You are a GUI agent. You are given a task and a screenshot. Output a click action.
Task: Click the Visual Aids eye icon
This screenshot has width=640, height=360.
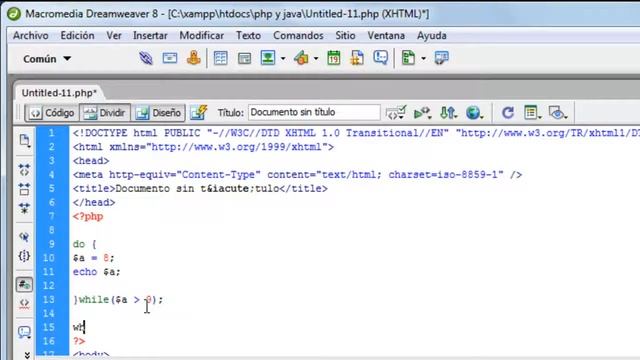pyautogui.click(x=558, y=113)
